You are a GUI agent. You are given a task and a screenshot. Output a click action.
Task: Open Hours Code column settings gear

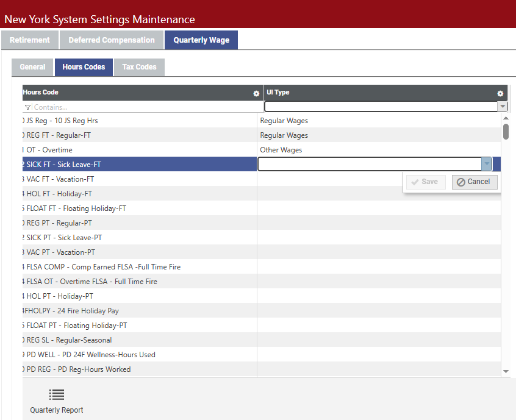256,93
